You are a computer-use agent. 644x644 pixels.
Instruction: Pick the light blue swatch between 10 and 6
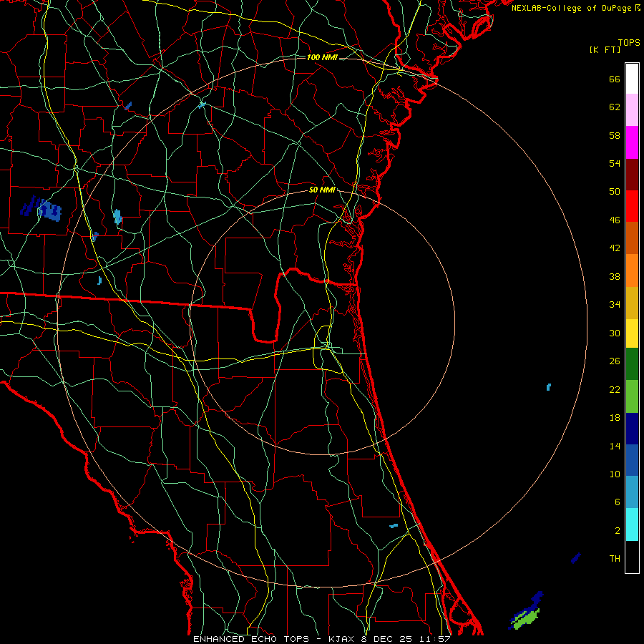click(x=632, y=492)
